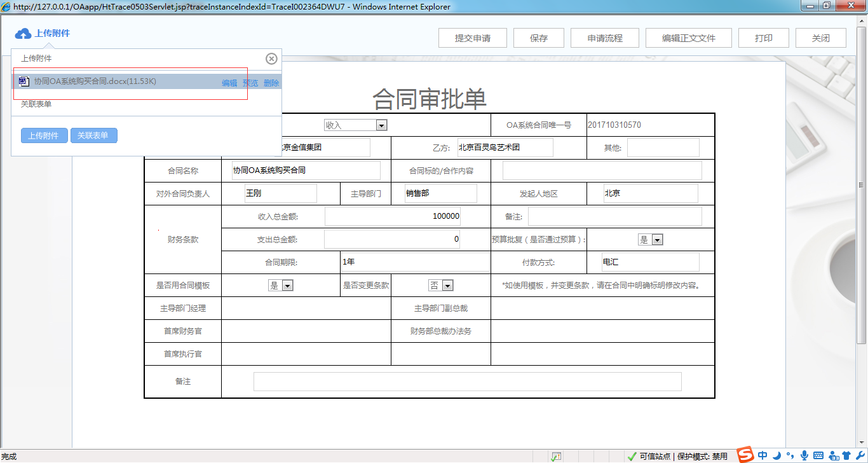This screenshot has width=868, height=463.
Task: Click the 备注 input field at the bottom
Action: coord(467,381)
